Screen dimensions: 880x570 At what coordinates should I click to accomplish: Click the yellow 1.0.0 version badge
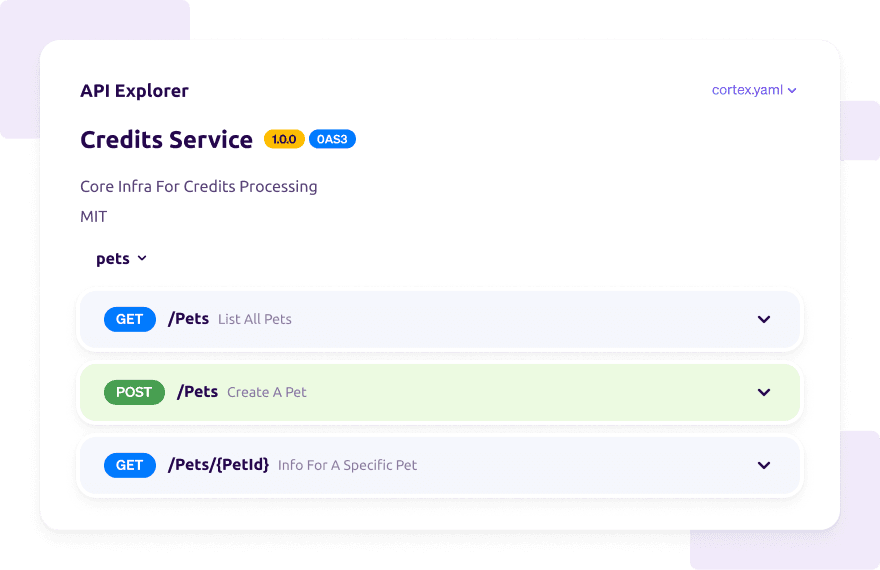[284, 140]
